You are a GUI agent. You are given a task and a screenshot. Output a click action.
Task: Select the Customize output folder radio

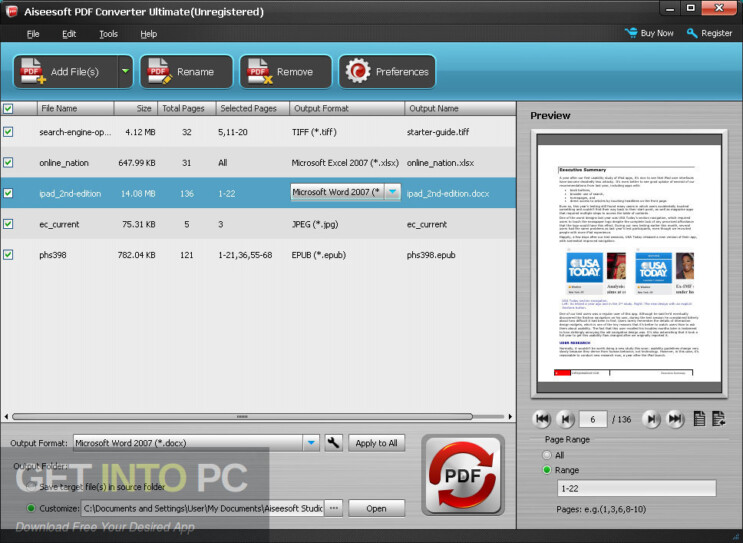click(31, 508)
